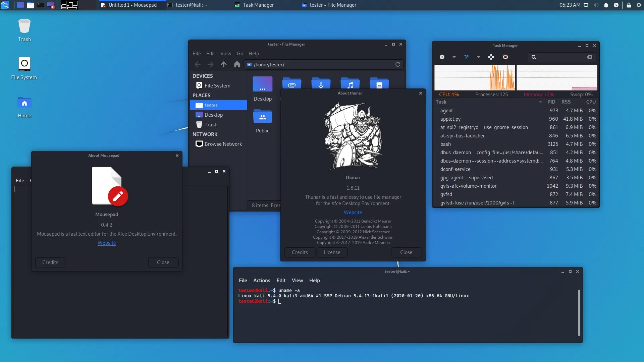This screenshot has width=644, height=362.
Task: Click Credits button in About Mousepad
Action: pyautogui.click(x=50, y=262)
